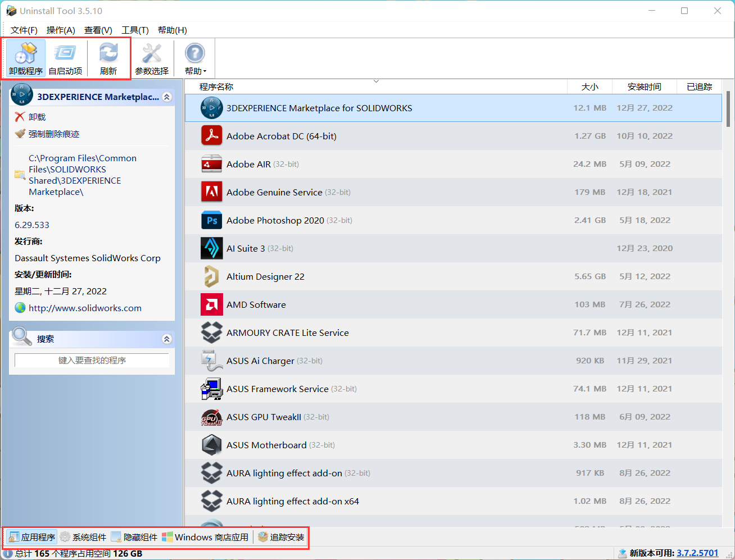Click the 强制删除痕迹 brush icon
Image resolution: width=735 pixels, height=560 pixels.
click(x=21, y=134)
